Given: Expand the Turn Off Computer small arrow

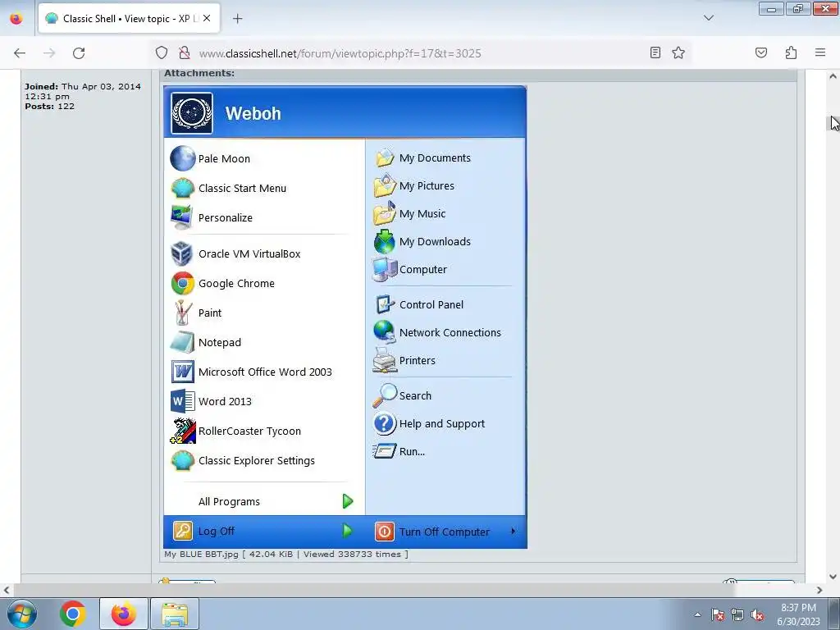Looking at the screenshot, I should click(514, 531).
